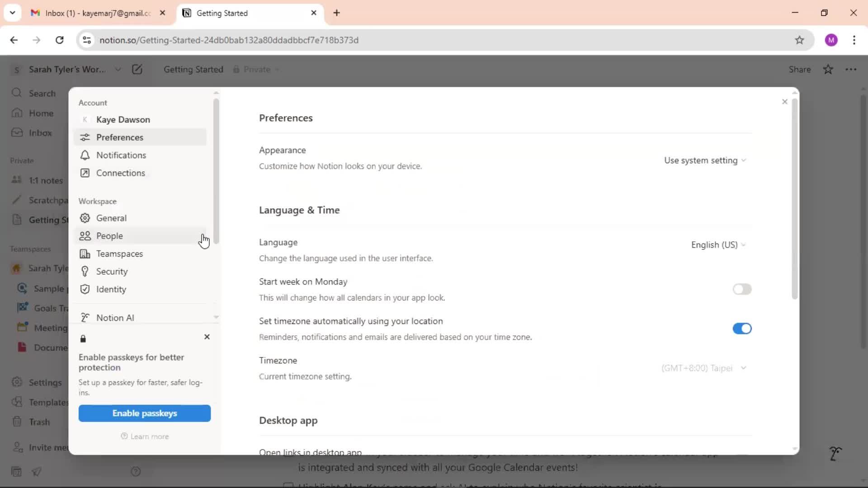868x488 pixels.
Task: Click the Enable passkeys button
Action: pos(145,413)
